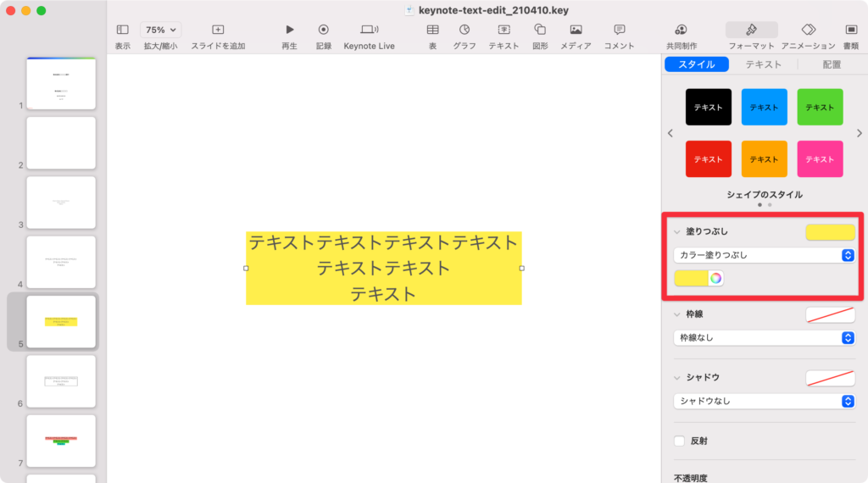Open Keynote Live from the toolbar
This screenshot has width=868, height=483.
click(369, 30)
